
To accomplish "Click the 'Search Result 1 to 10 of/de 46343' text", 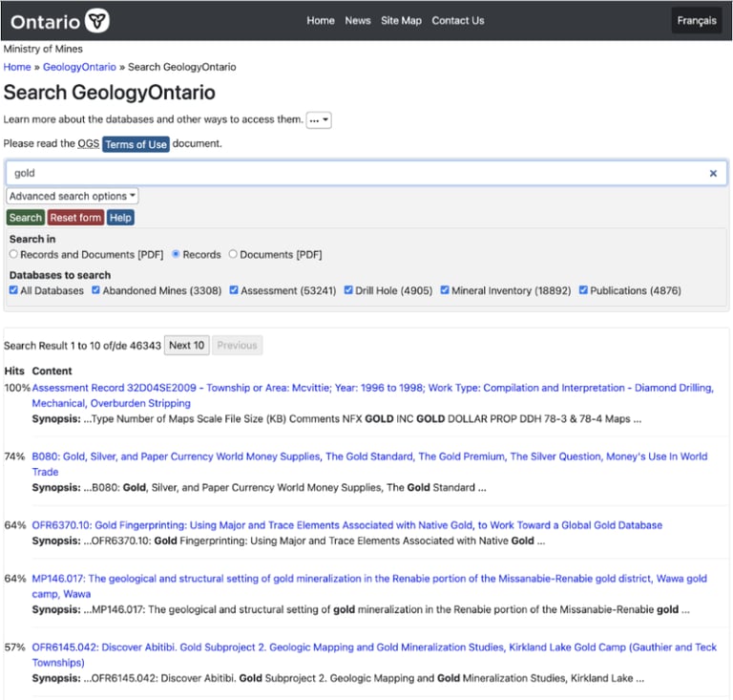I will (x=82, y=346).
